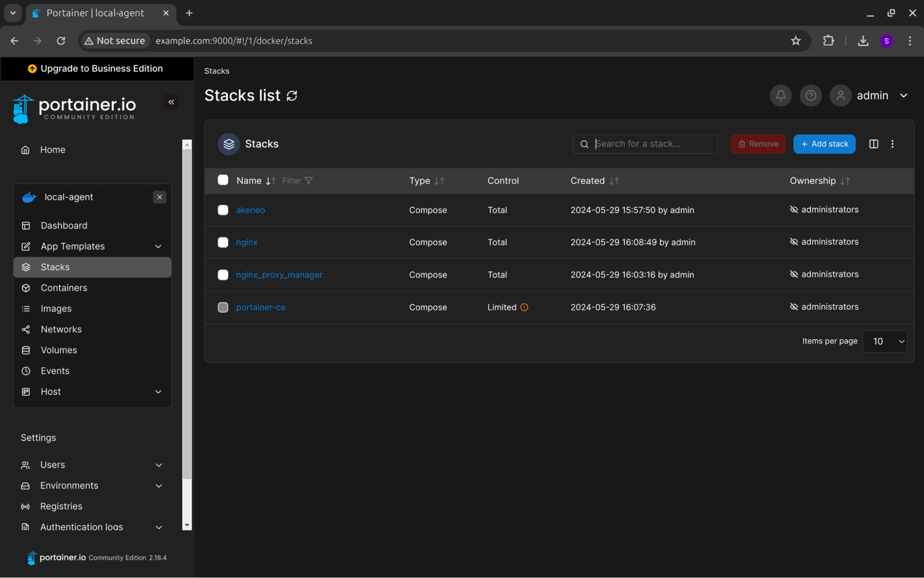Open the nginx stack link
Viewport: 924px width, 578px height.
(x=247, y=243)
